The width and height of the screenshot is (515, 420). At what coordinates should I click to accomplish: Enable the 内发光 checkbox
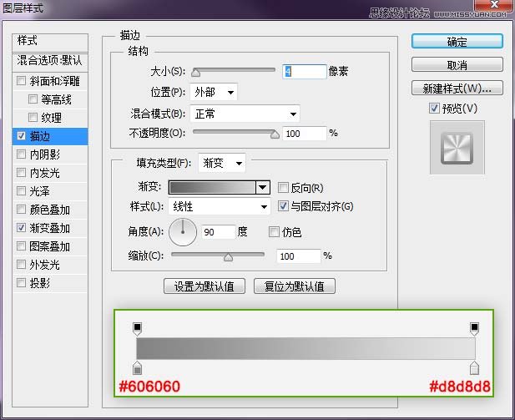pos(21,173)
